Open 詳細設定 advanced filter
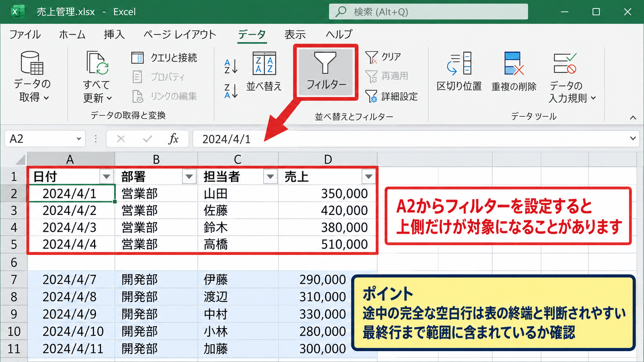This screenshot has width=644, height=362. 391,96
